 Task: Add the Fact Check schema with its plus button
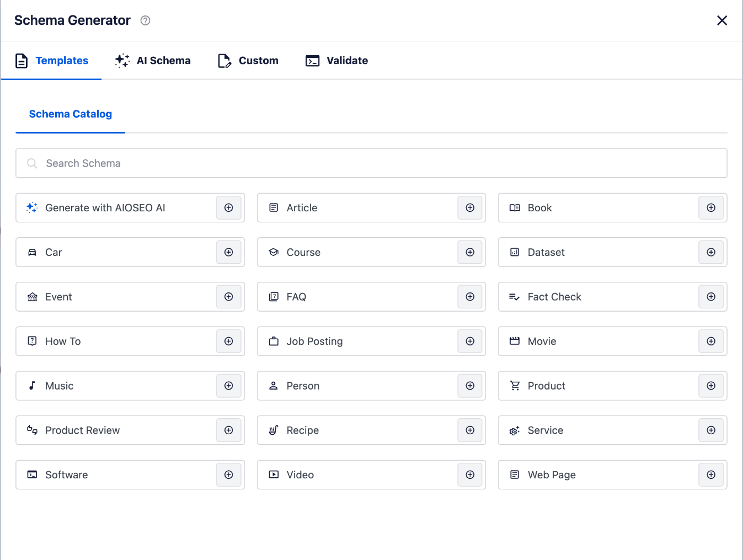pos(711,297)
